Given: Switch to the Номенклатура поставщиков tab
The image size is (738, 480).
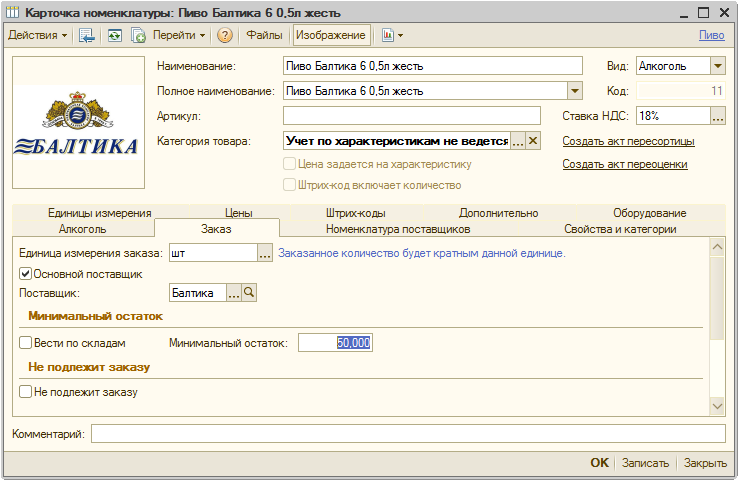Looking at the screenshot, I should pos(398,229).
